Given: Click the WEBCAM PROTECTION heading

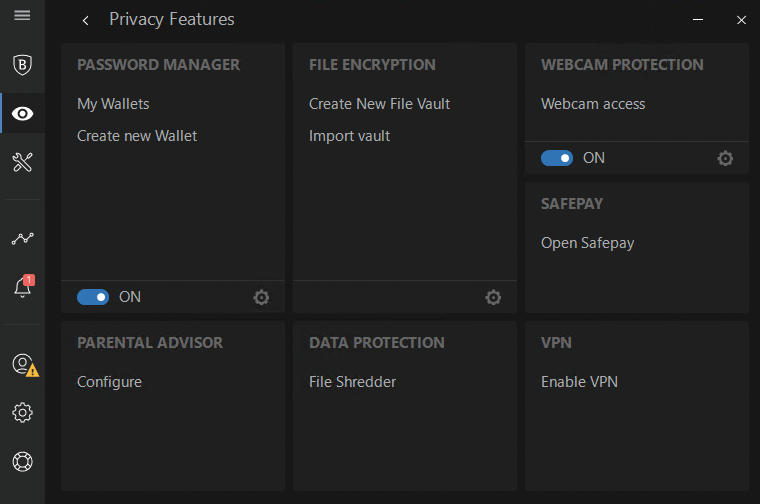Looking at the screenshot, I should tap(622, 65).
